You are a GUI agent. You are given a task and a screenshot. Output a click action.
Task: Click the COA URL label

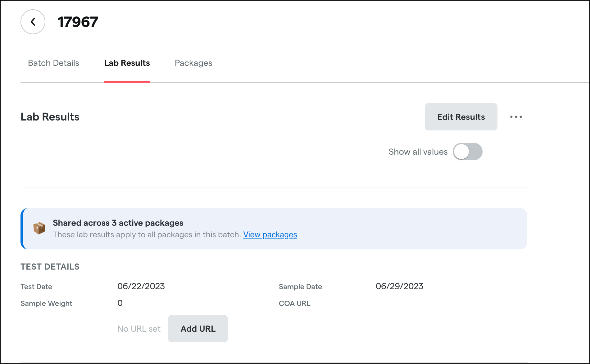(x=295, y=303)
